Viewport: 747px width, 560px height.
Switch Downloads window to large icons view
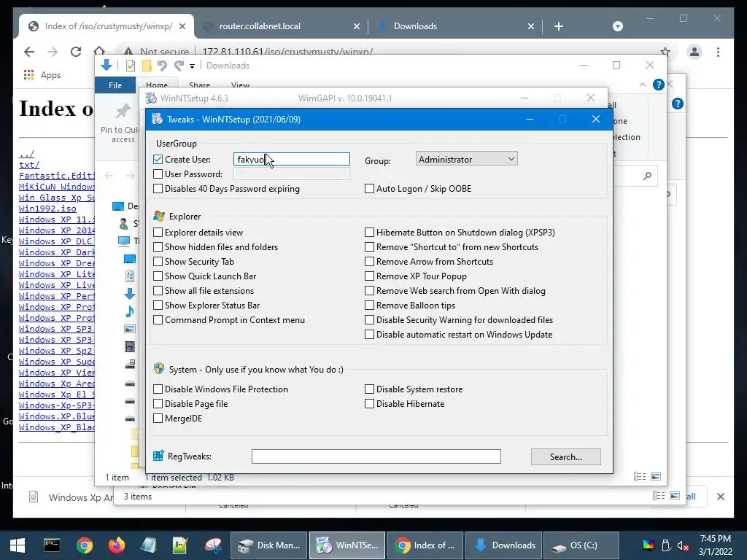point(656,477)
